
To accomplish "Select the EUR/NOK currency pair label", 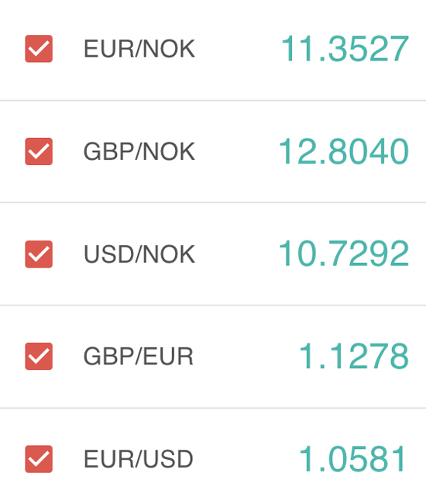I will 139,49.
